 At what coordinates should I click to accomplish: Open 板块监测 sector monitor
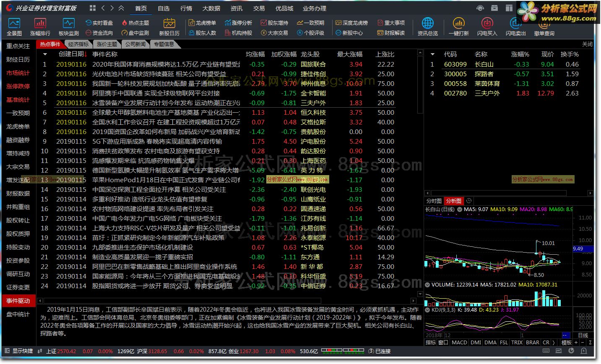(x=68, y=27)
